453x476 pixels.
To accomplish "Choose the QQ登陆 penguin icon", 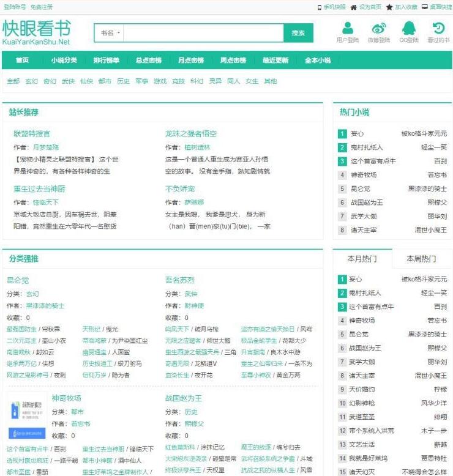I will [408, 28].
